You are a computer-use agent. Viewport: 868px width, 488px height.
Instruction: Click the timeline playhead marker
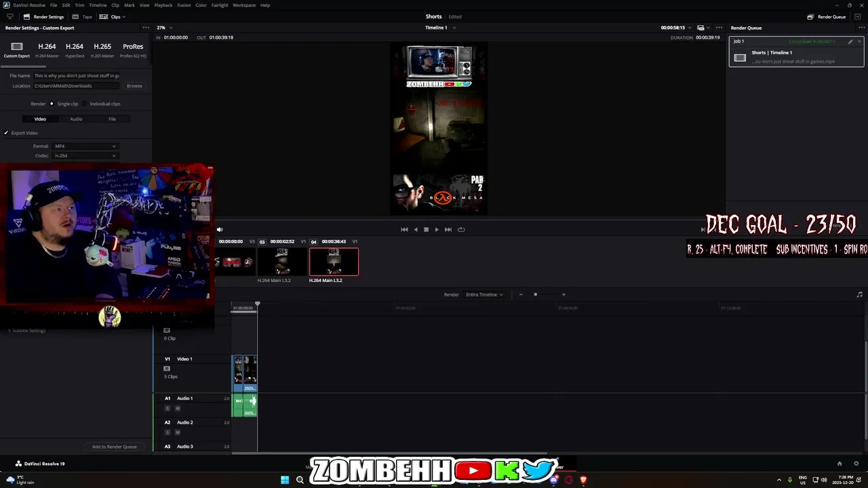(257, 304)
